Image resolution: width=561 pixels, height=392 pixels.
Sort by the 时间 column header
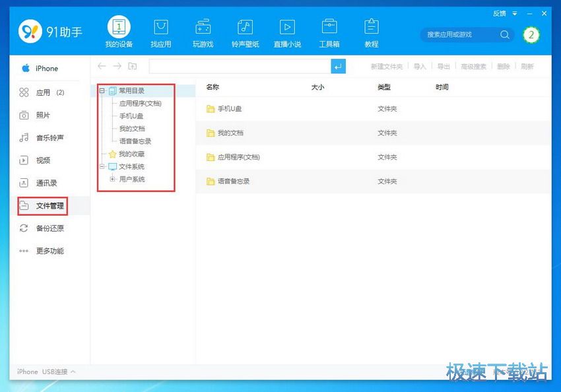pos(442,87)
